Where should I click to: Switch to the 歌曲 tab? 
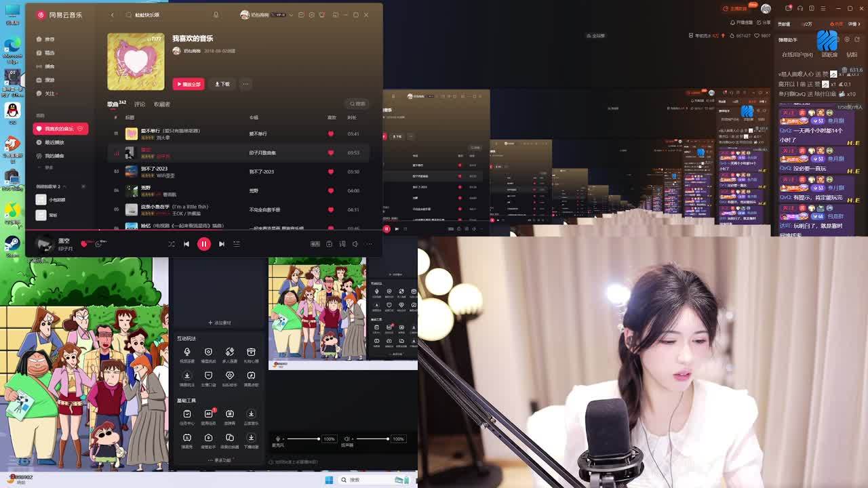113,104
